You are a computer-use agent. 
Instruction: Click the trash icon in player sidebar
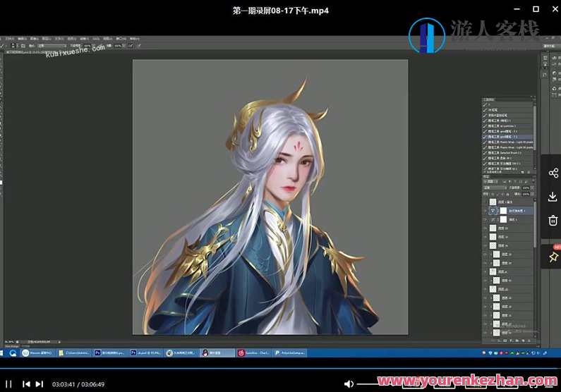(553, 220)
